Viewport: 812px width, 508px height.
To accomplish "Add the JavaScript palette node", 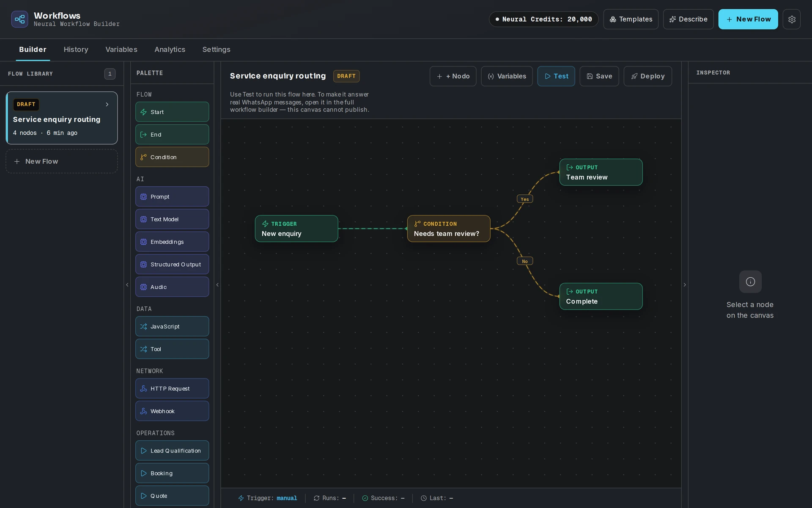I will point(172,326).
